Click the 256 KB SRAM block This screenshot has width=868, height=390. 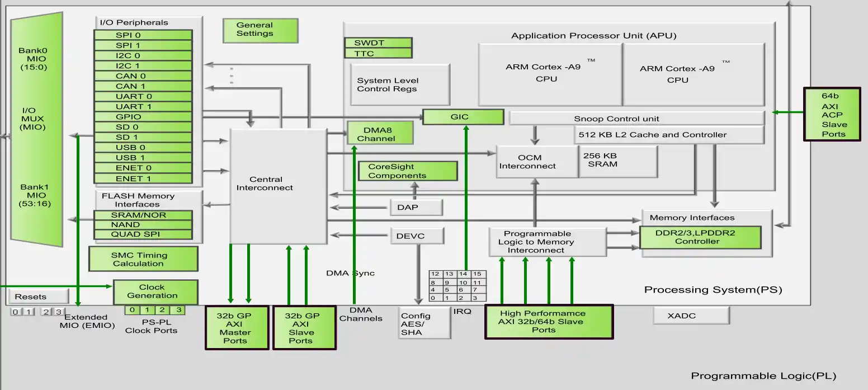click(618, 162)
